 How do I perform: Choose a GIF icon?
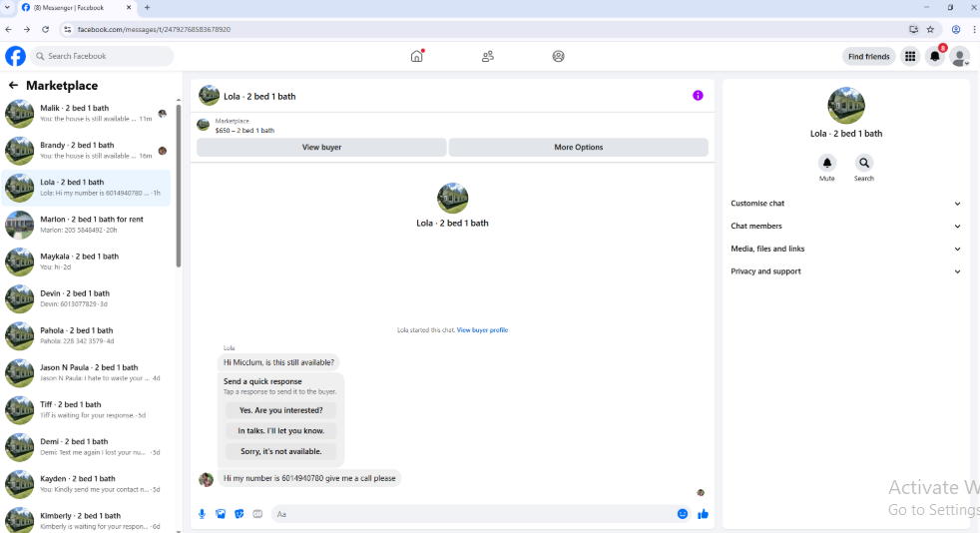click(257, 514)
